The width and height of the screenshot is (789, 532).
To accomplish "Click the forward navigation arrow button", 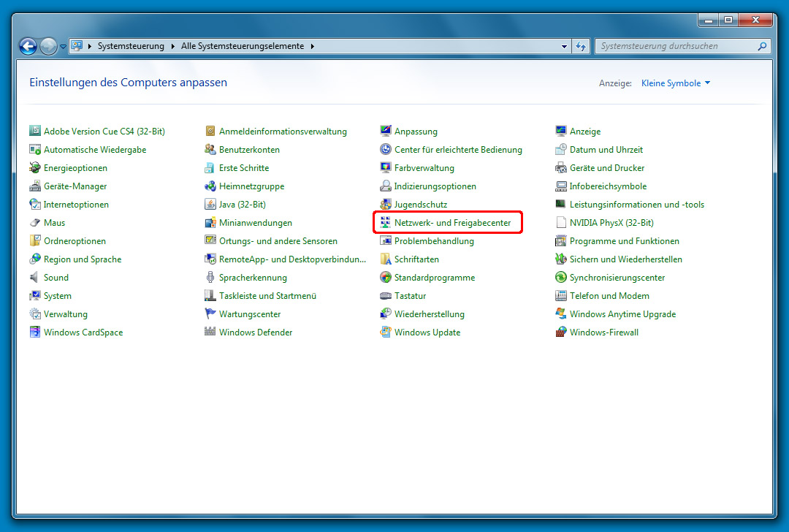I will click(x=48, y=46).
